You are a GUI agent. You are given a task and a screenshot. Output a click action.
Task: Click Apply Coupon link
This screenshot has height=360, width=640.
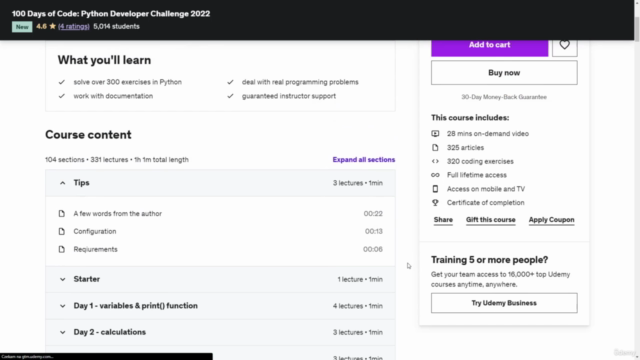pyautogui.click(x=551, y=220)
